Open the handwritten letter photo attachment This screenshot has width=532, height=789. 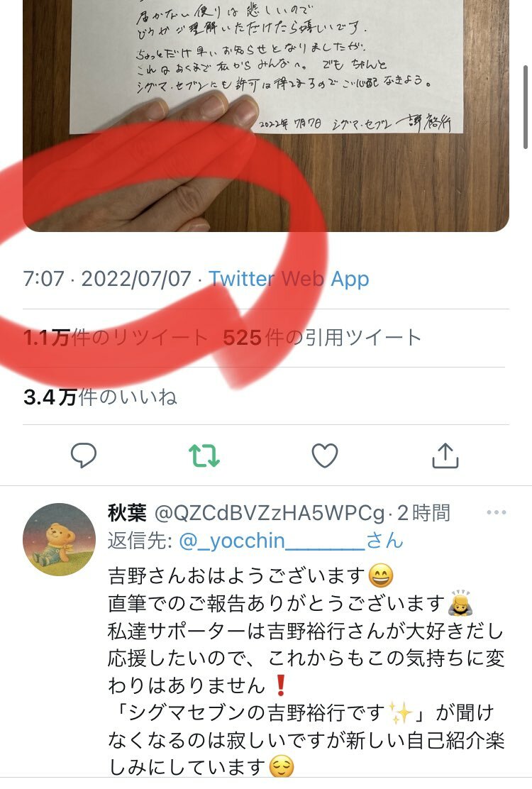click(266, 116)
